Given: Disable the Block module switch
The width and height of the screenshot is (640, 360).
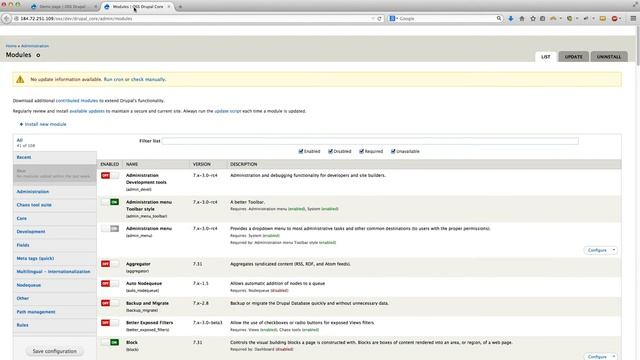Looking at the screenshot, I should point(110,342).
